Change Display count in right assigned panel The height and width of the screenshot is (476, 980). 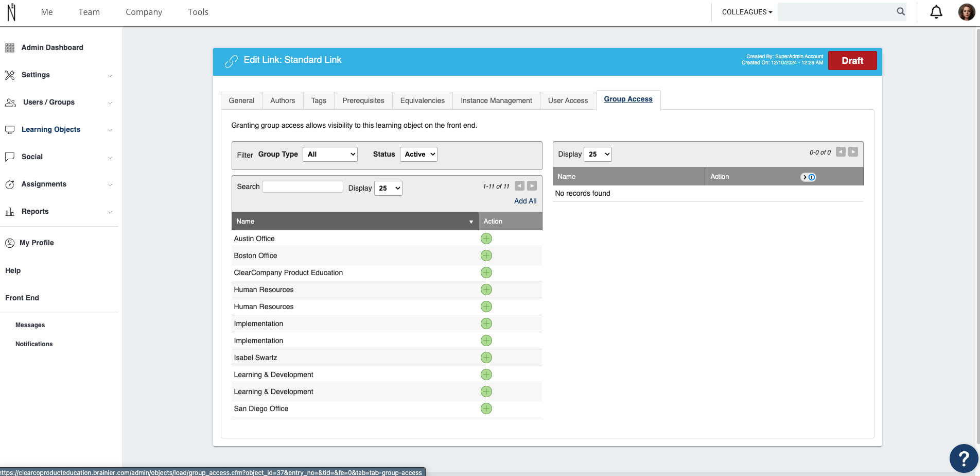click(598, 154)
